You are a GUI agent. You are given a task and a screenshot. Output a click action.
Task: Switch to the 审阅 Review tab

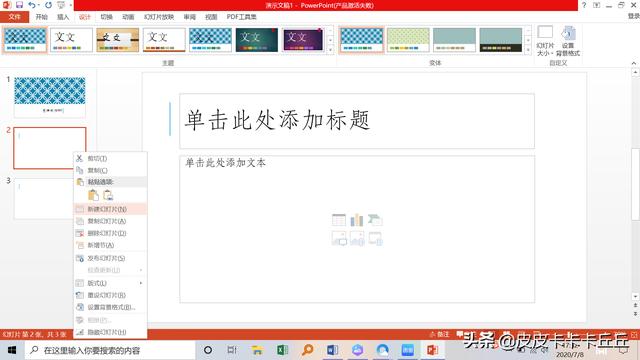click(x=189, y=17)
